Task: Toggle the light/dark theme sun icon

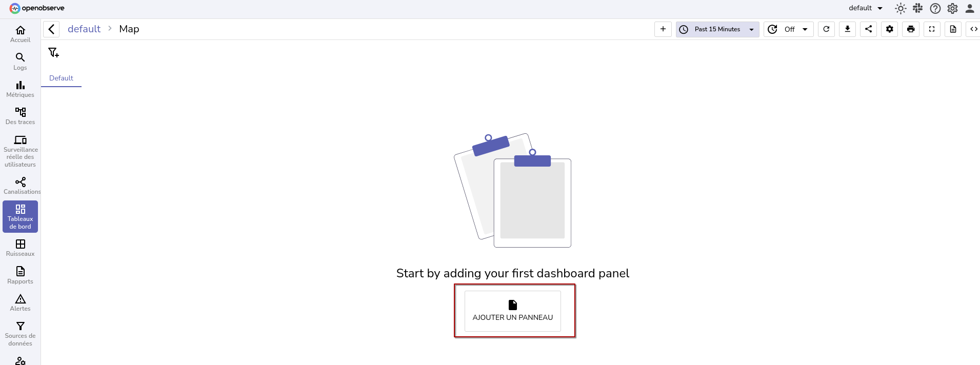Action: (x=901, y=8)
